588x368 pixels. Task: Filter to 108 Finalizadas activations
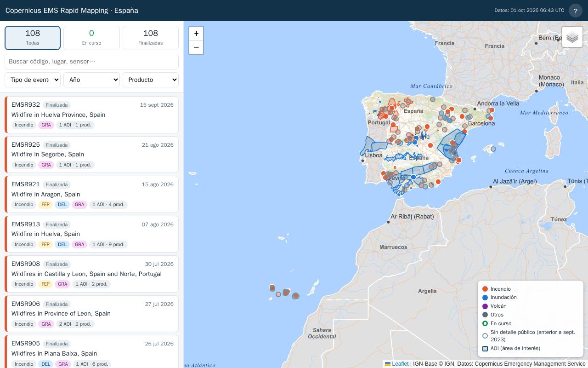pos(151,38)
